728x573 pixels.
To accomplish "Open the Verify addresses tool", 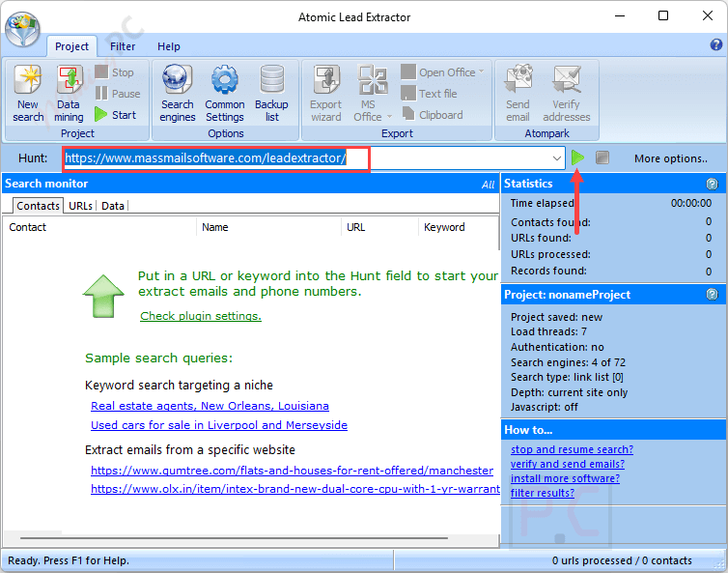I will pyautogui.click(x=567, y=94).
